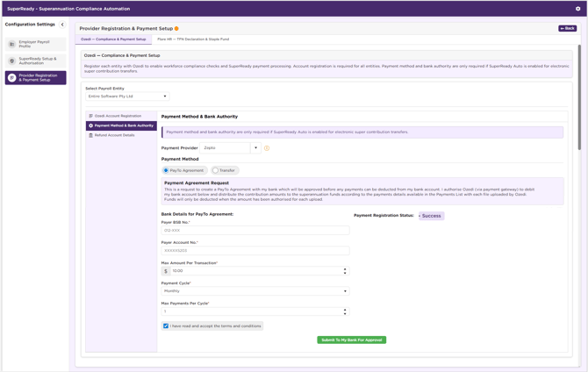
Task: Click the dollar sign prefix icon
Action: click(166, 271)
